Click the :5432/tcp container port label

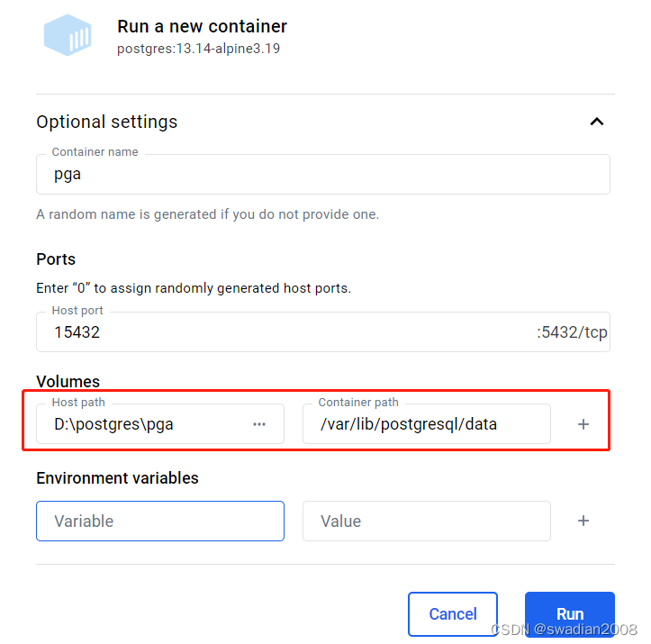(x=572, y=332)
